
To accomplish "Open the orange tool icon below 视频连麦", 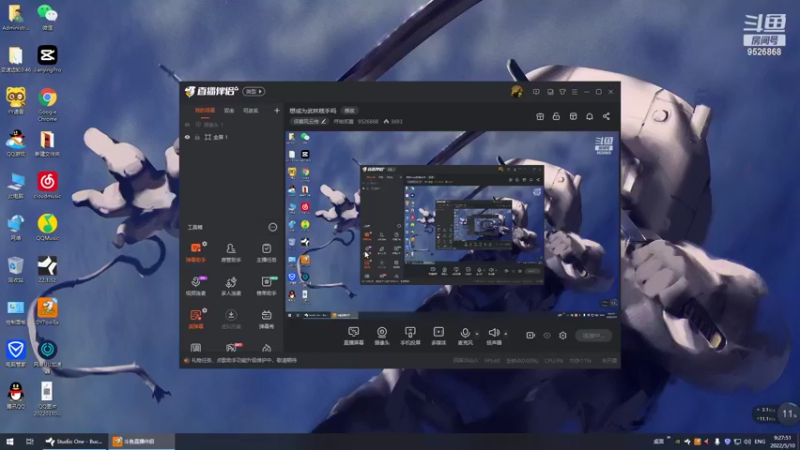I will [x=196, y=319].
